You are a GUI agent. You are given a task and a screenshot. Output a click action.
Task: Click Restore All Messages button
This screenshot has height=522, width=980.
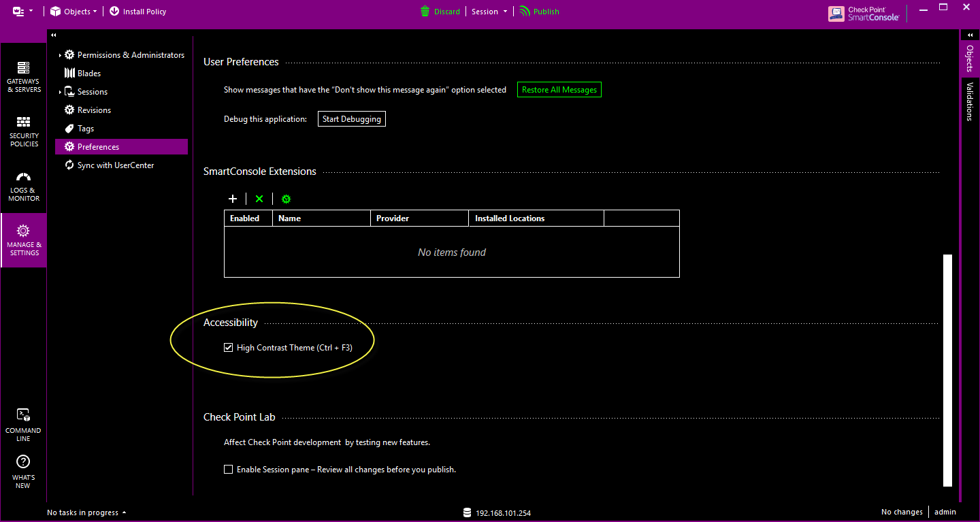pos(559,90)
